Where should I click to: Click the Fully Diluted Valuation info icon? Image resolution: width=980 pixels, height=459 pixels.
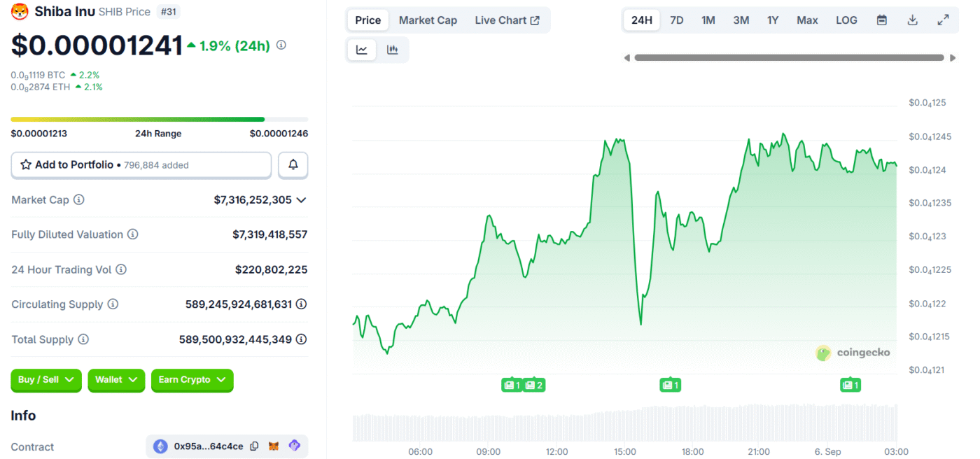(132, 235)
